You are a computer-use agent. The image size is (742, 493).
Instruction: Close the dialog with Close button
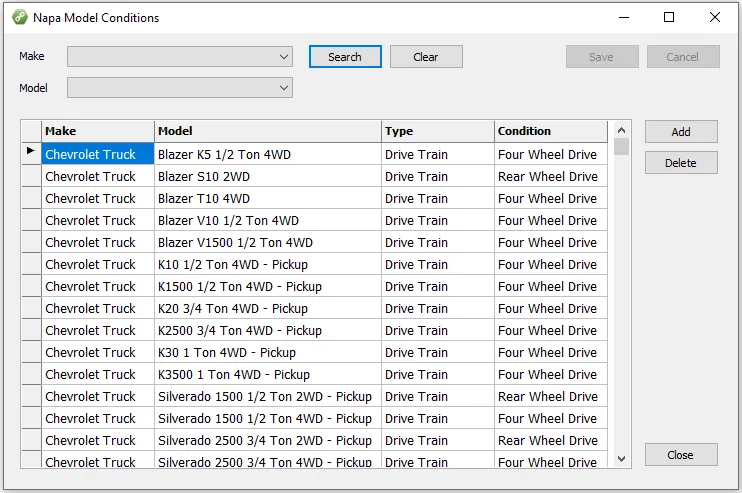(681, 455)
